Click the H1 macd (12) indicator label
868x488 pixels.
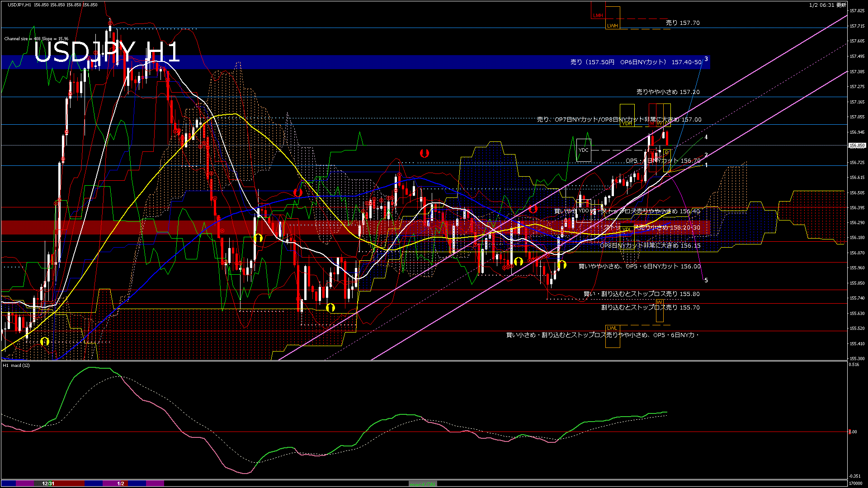(17, 365)
